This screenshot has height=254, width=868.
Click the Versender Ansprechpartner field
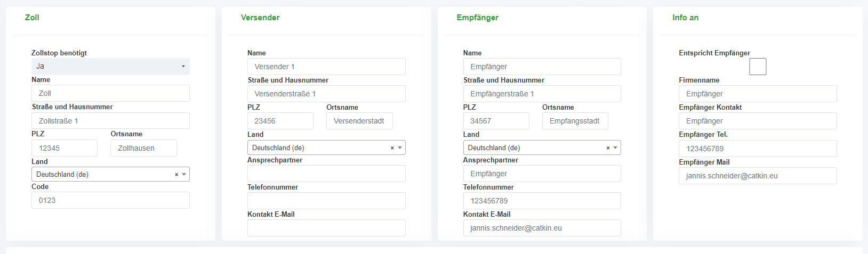[326, 174]
